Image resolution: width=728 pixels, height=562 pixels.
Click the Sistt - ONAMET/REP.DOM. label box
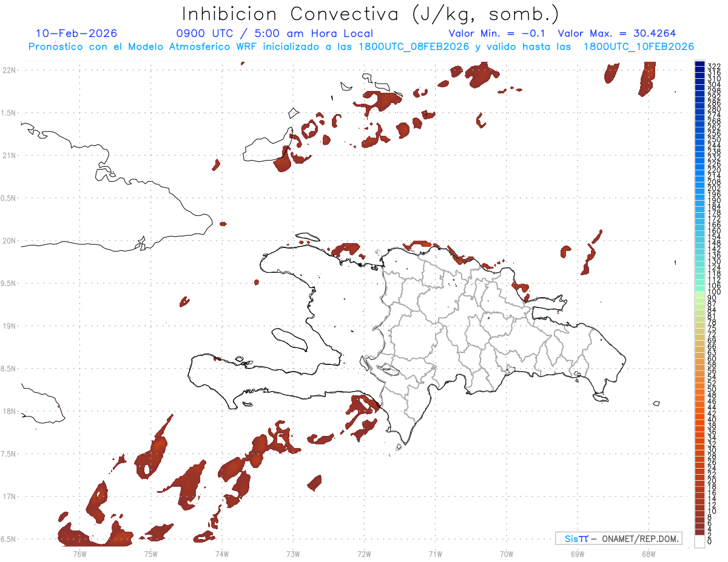(x=619, y=538)
